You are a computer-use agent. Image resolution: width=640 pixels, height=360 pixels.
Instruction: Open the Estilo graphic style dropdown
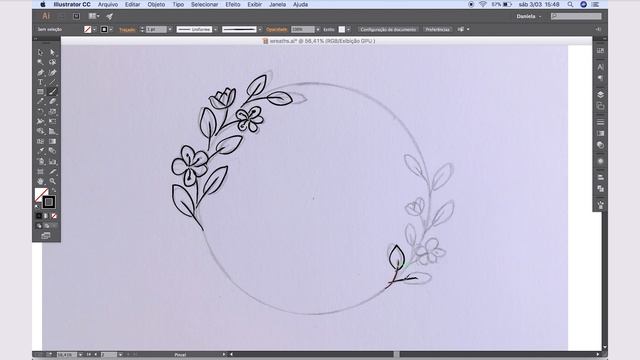pyautogui.click(x=348, y=29)
